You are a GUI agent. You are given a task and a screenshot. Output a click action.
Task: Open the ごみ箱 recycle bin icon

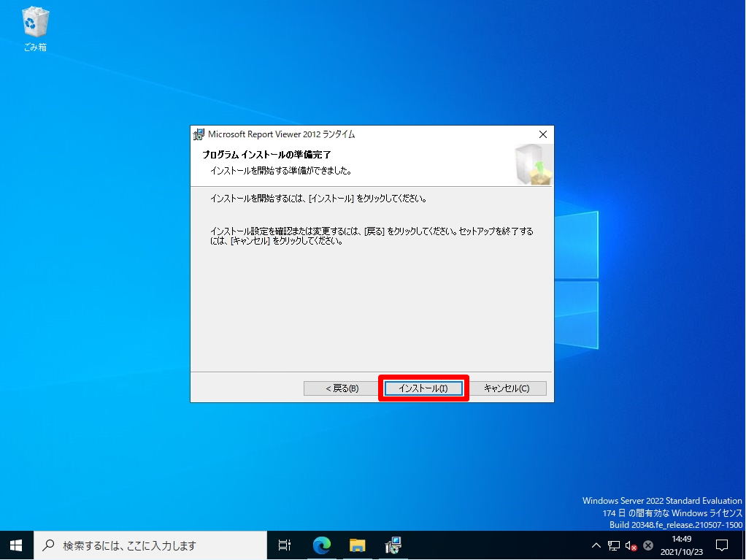point(35,28)
